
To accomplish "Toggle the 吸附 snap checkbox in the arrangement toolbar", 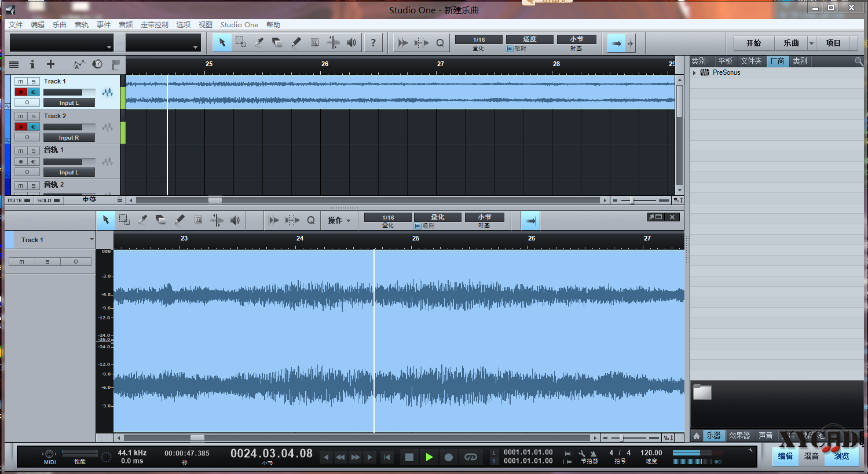I will (510, 49).
